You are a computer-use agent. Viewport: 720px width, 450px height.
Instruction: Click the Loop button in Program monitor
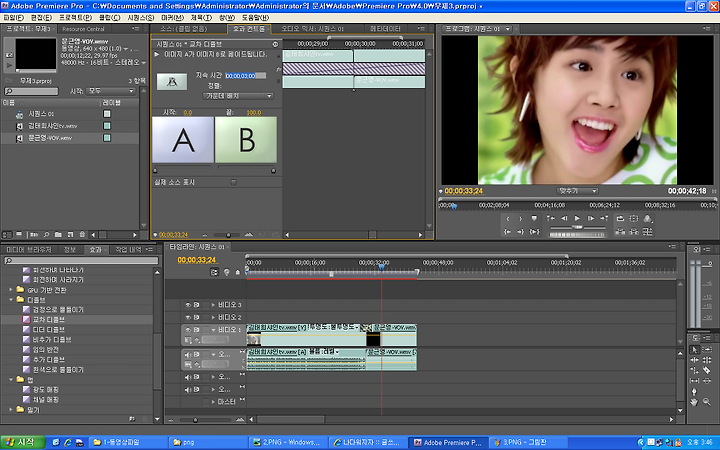[x=620, y=219]
